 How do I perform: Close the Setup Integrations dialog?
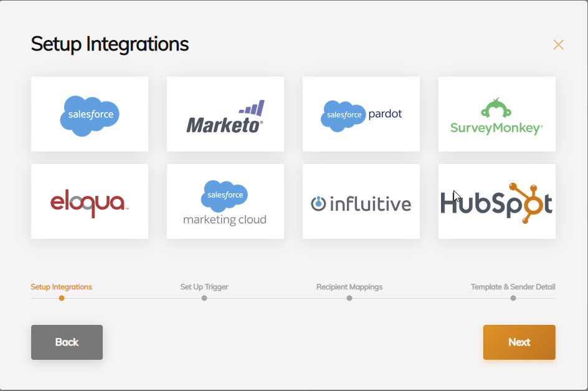tap(558, 45)
